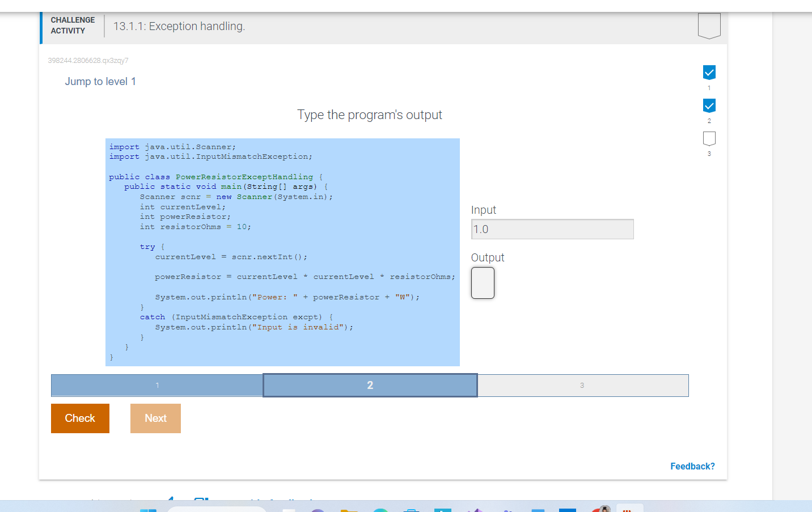Click the Check button

[x=80, y=418]
